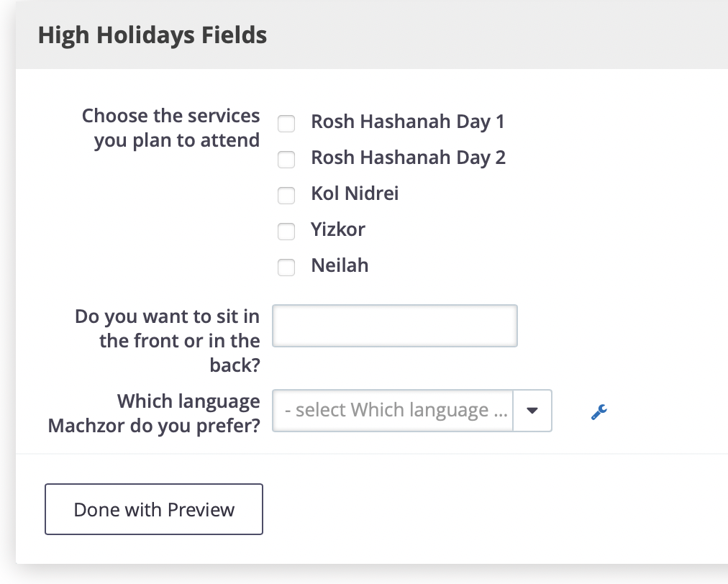
Task: Click the 'Neilah' option label
Action: (340, 265)
